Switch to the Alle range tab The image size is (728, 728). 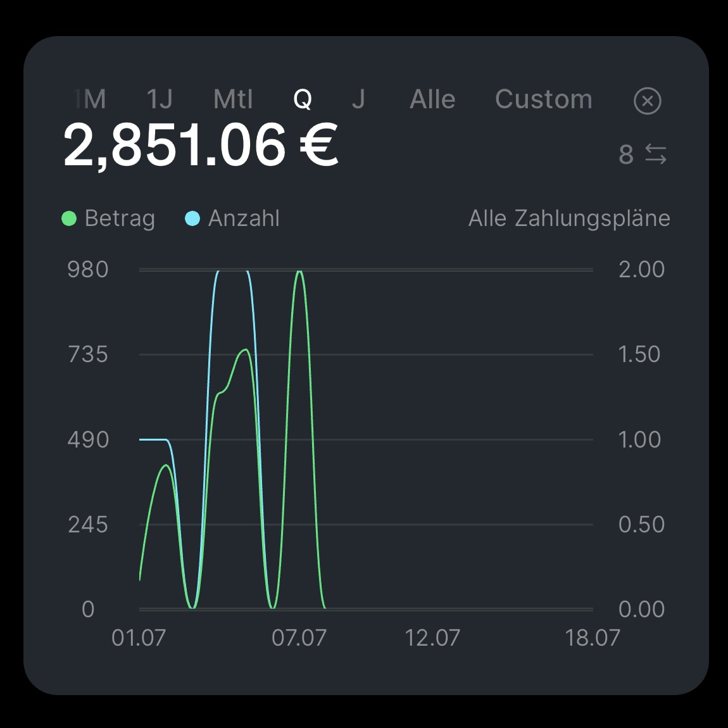[x=432, y=99]
